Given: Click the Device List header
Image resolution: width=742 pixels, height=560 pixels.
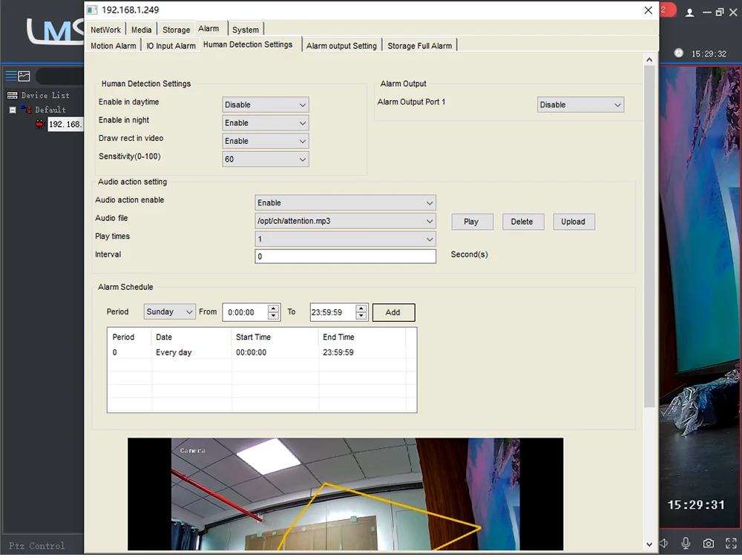Looking at the screenshot, I should (x=45, y=95).
